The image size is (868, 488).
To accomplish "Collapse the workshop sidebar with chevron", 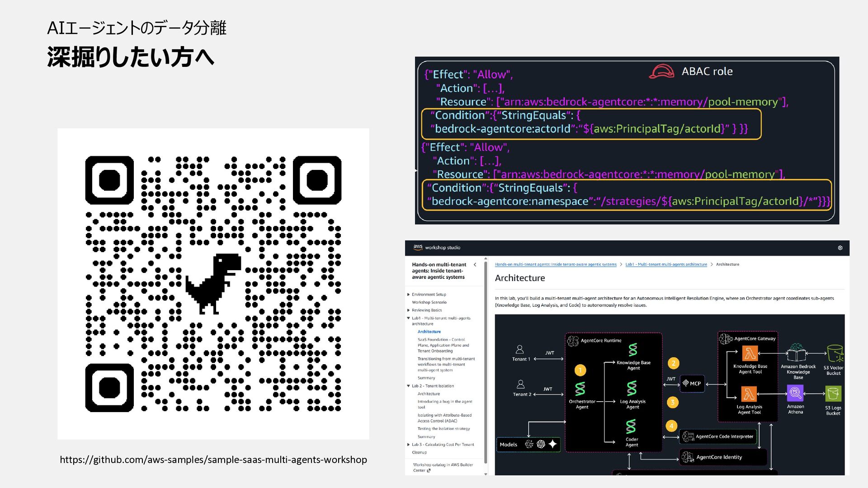I will click(x=475, y=265).
